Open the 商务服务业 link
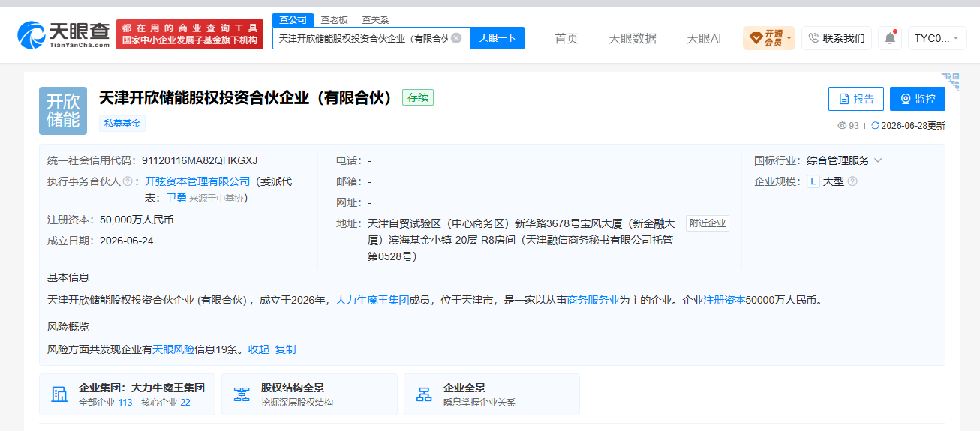This screenshot has width=980, height=431. (593, 300)
